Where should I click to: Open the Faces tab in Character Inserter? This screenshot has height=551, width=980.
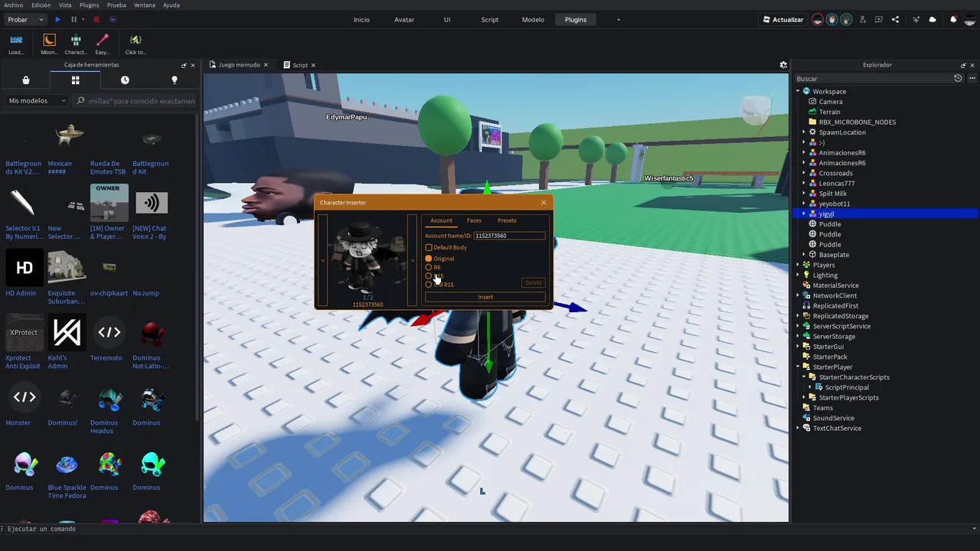point(474,220)
